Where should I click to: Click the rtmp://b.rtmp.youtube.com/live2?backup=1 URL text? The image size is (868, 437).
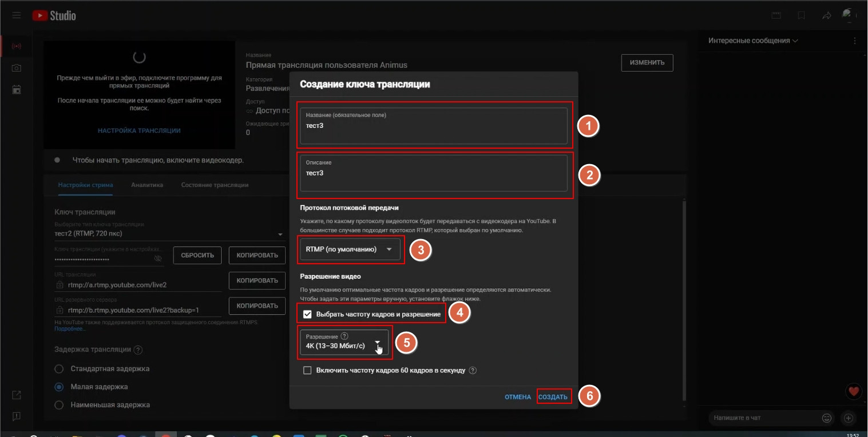click(133, 310)
